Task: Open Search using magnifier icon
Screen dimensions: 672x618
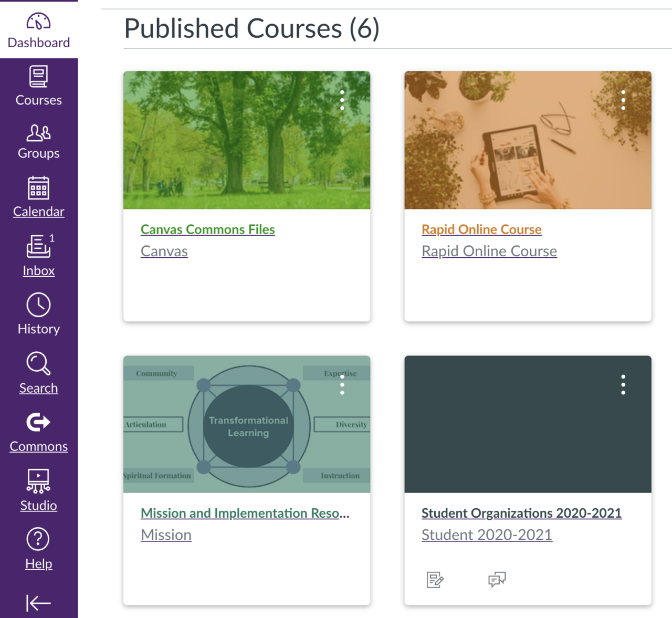Action: [38, 364]
